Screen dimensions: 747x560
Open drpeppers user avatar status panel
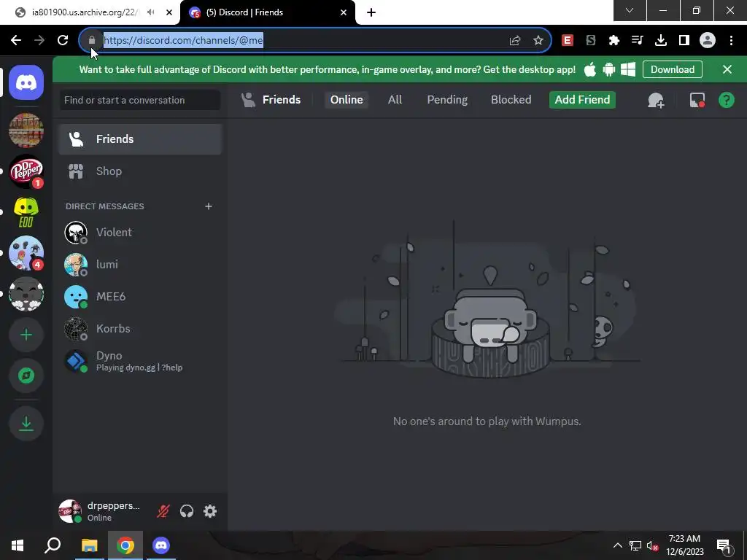click(69, 511)
